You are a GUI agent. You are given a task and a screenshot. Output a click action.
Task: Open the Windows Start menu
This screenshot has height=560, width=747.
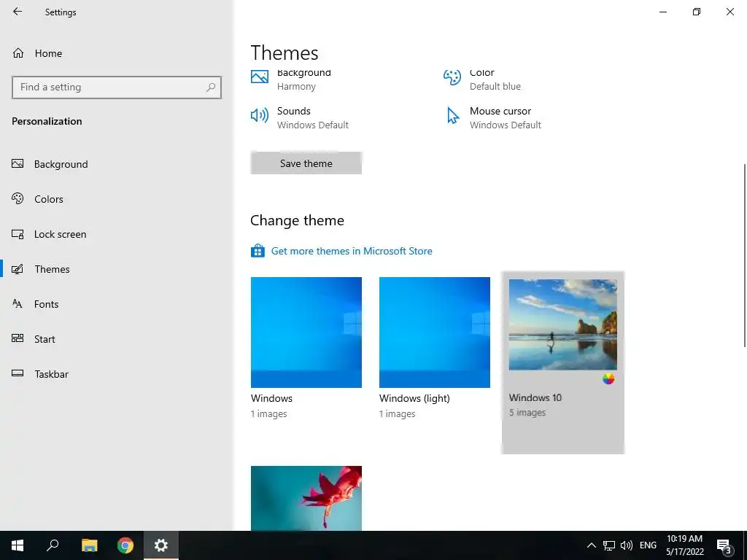tap(18, 545)
